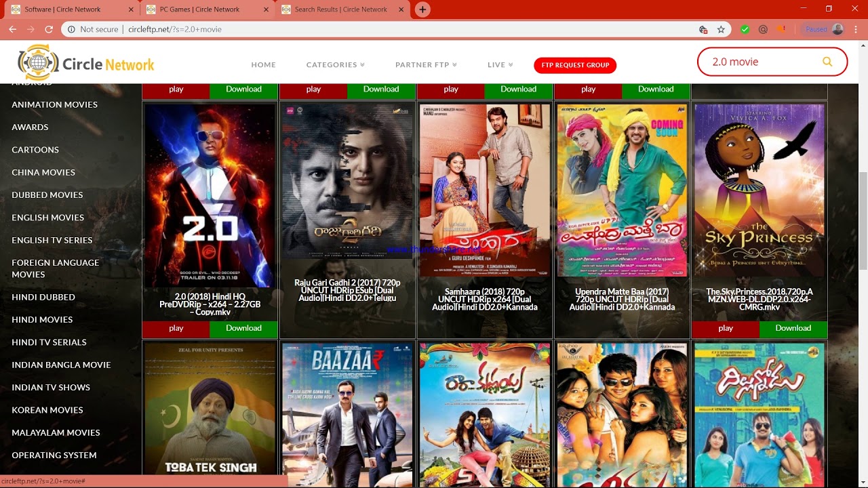Click the Circle Network logo
Image resolution: width=868 pixels, height=488 pixels.
coord(86,63)
